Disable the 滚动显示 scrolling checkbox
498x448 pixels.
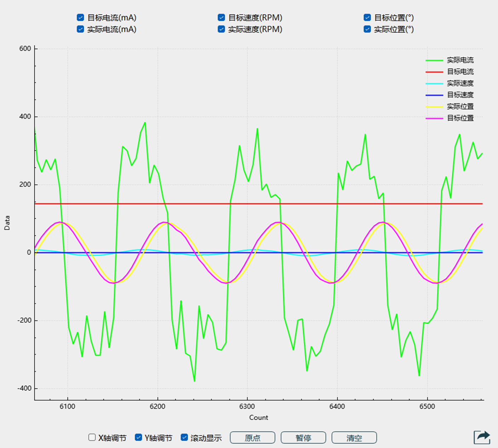pyautogui.click(x=184, y=437)
